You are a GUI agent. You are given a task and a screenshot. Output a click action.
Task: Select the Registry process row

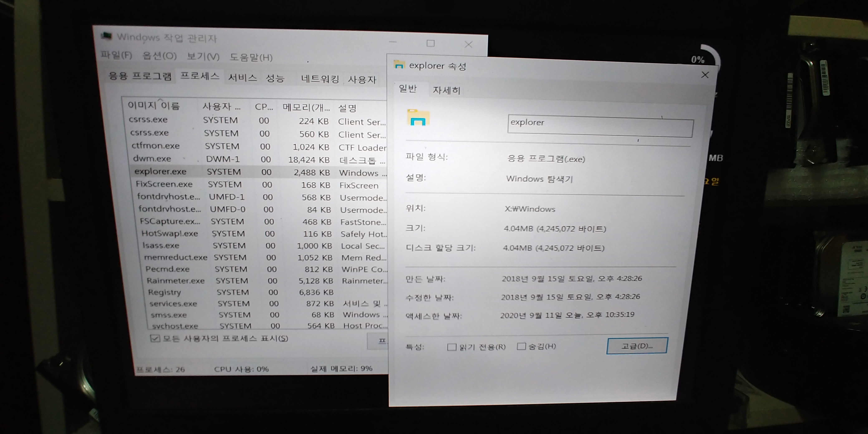(x=267, y=292)
